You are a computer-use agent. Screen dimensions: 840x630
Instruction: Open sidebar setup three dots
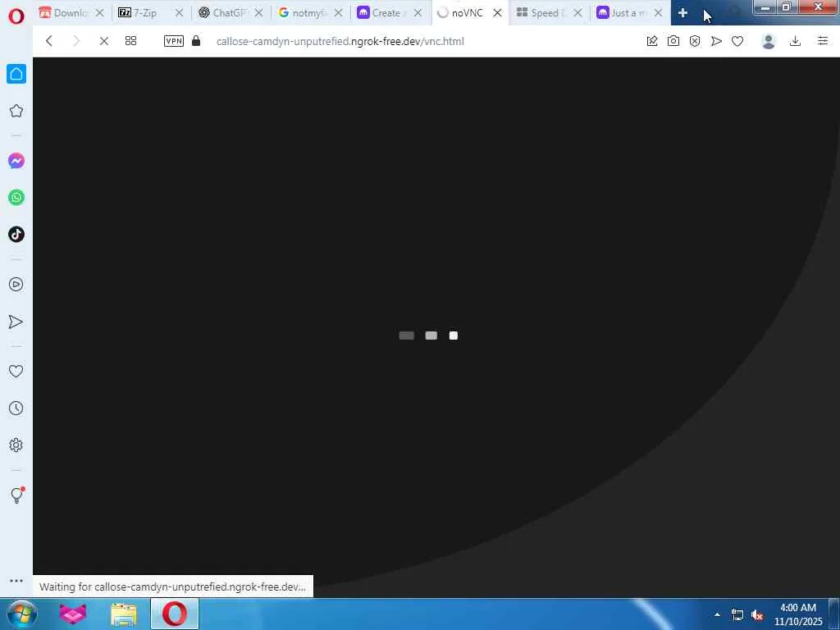[16, 581]
